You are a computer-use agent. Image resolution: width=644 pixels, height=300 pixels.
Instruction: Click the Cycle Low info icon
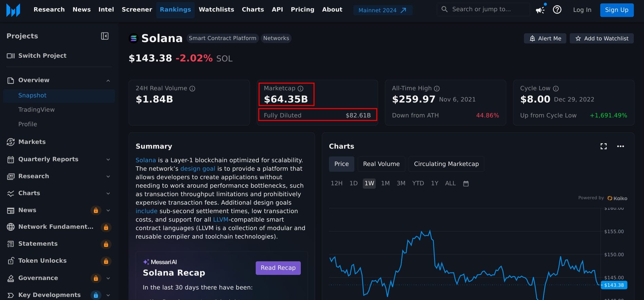(556, 89)
